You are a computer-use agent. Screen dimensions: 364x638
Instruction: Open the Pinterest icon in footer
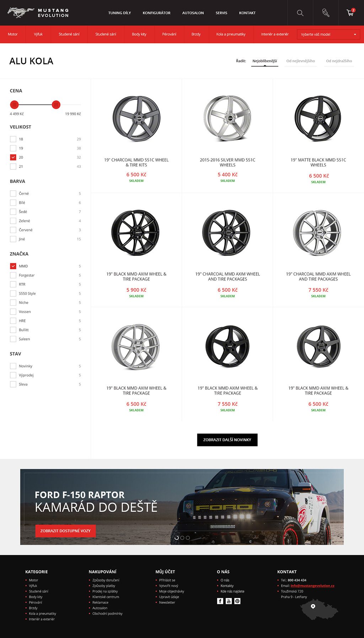(x=237, y=601)
